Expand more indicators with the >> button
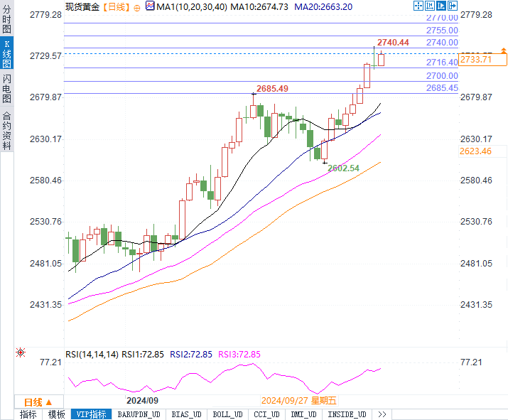 (x=382, y=414)
